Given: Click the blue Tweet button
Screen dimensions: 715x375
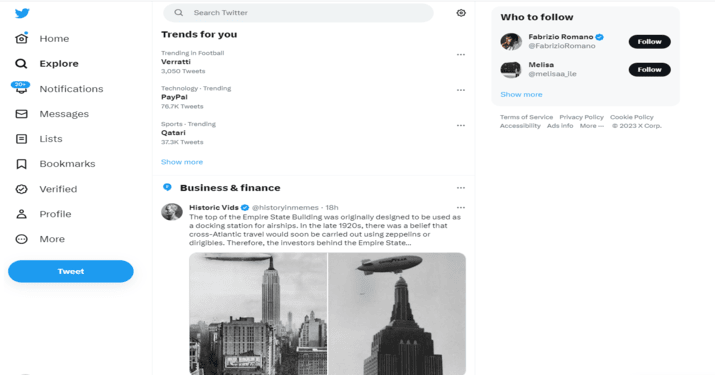Looking at the screenshot, I should click(x=71, y=271).
